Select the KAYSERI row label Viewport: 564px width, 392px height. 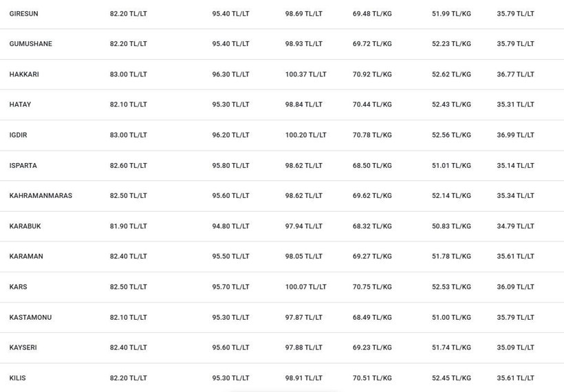click(x=23, y=348)
